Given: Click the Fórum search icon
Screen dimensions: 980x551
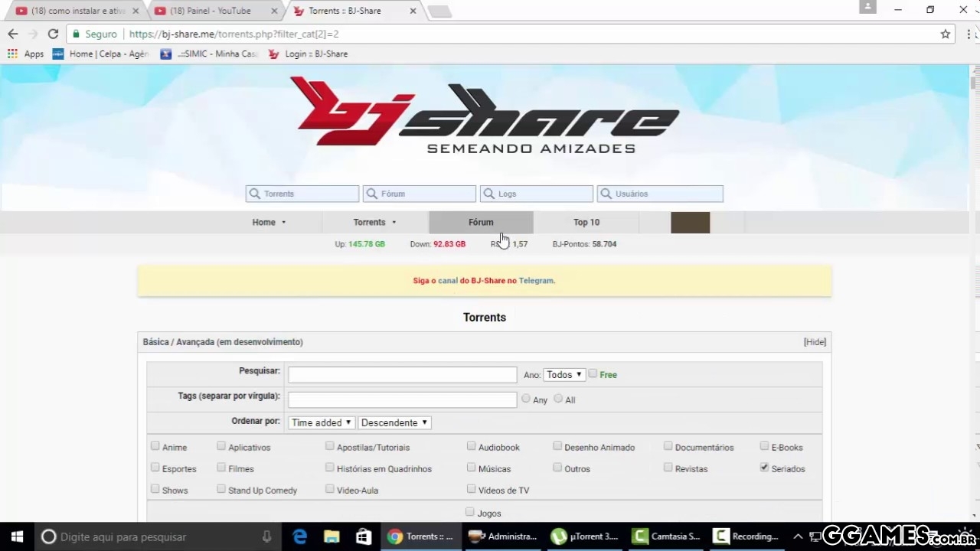Looking at the screenshot, I should pos(372,194).
